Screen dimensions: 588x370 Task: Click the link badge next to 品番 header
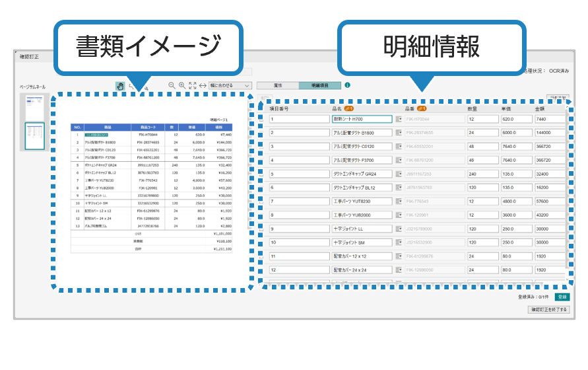421,109
